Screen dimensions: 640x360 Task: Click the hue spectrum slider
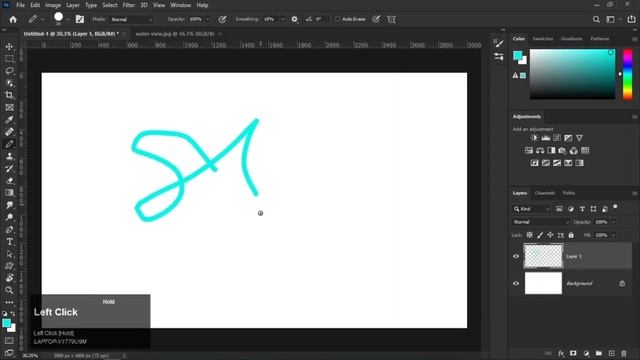pos(627,74)
